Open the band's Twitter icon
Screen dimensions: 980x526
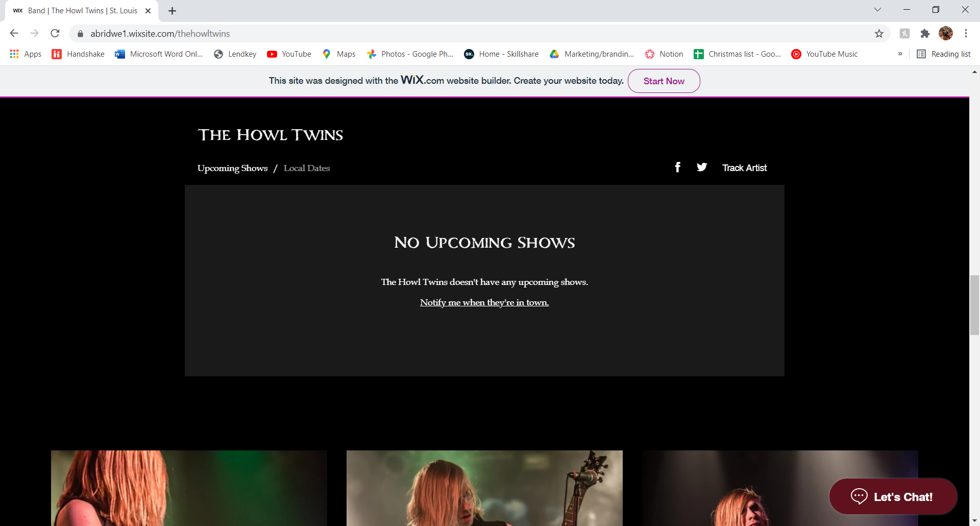click(702, 167)
